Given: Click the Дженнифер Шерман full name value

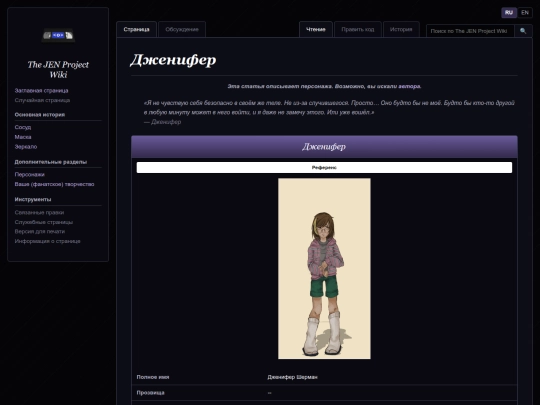Looking at the screenshot, I should 292,377.
